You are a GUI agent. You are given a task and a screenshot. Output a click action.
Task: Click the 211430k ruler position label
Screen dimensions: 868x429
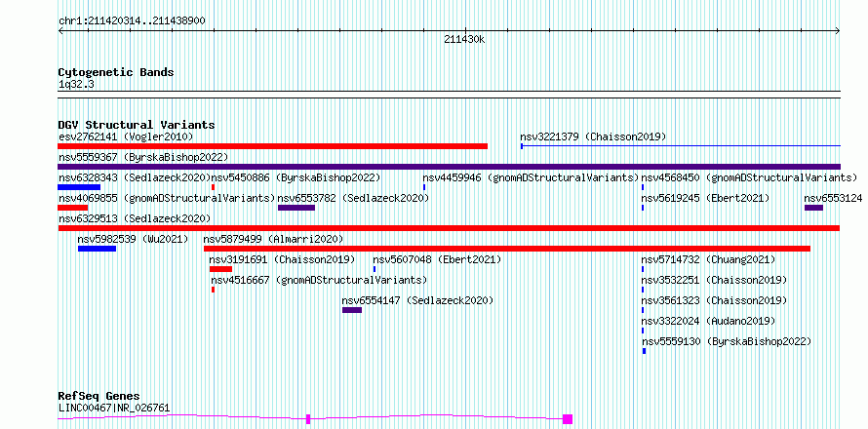pos(464,40)
